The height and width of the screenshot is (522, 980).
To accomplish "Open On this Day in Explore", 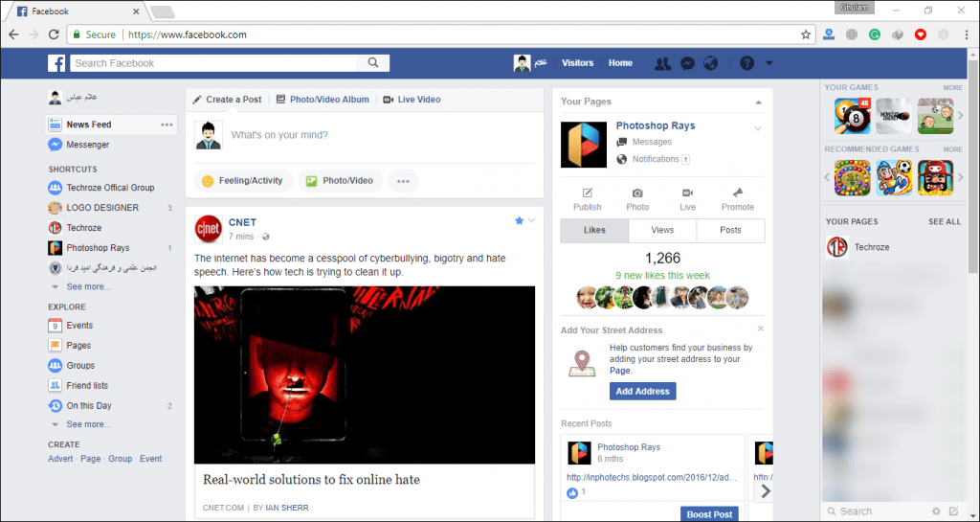I will click(x=89, y=406).
